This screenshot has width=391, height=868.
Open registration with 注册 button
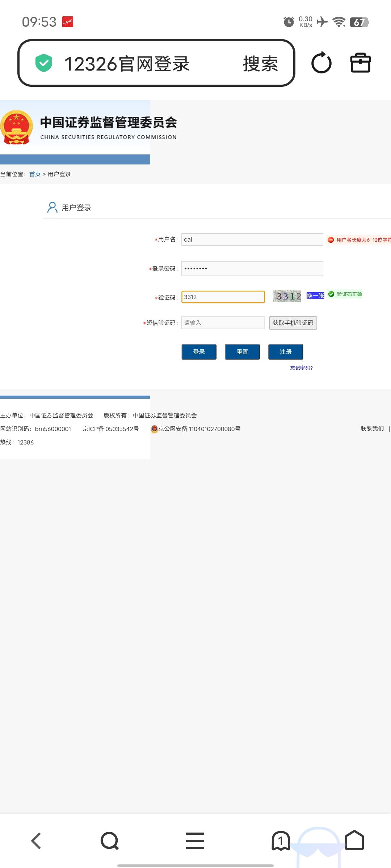pos(286,352)
